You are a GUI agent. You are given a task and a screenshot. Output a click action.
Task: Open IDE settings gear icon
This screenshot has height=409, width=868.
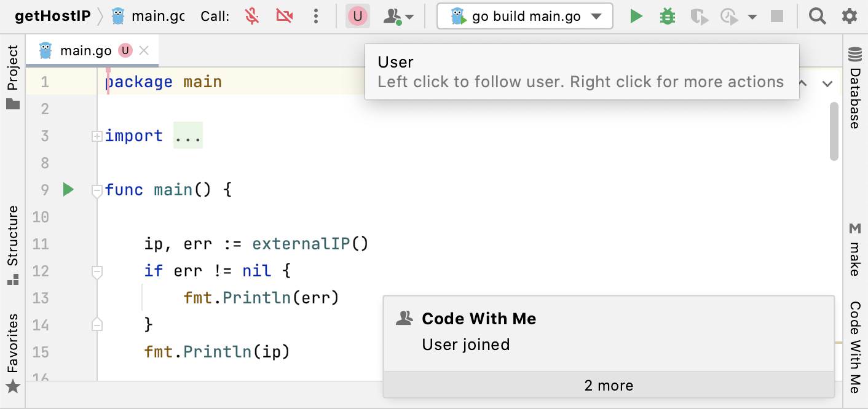pos(850,17)
